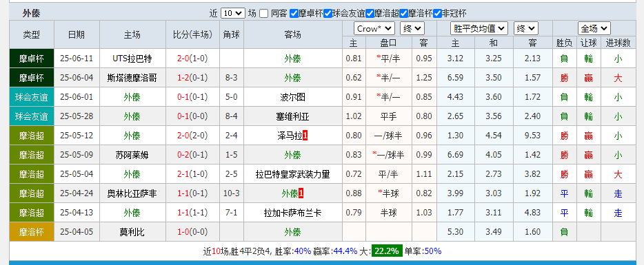Viewport: 644px width, 265px height.
Task: Click the 0-1(0-1) score against 波尔图
Action: pyautogui.click(x=192, y=97)
